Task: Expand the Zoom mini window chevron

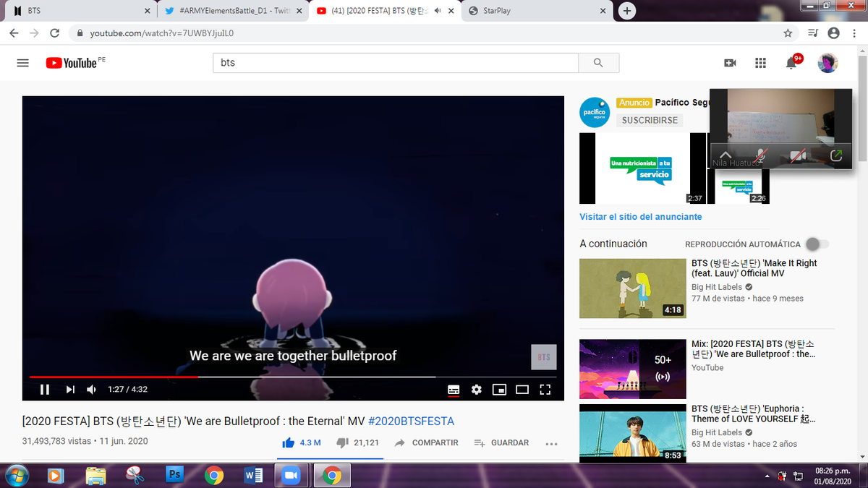Action: [726, 155]
